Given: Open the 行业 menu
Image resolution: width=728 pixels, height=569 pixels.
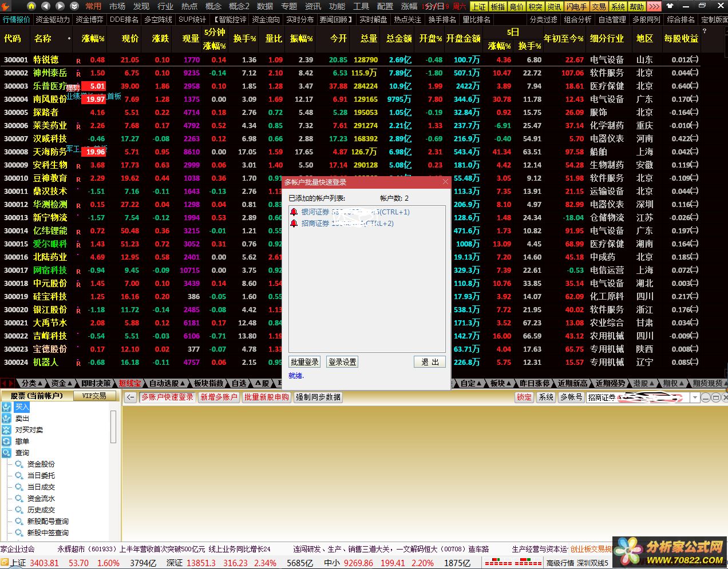Looking at the screenshot, I should pos(165,6).
